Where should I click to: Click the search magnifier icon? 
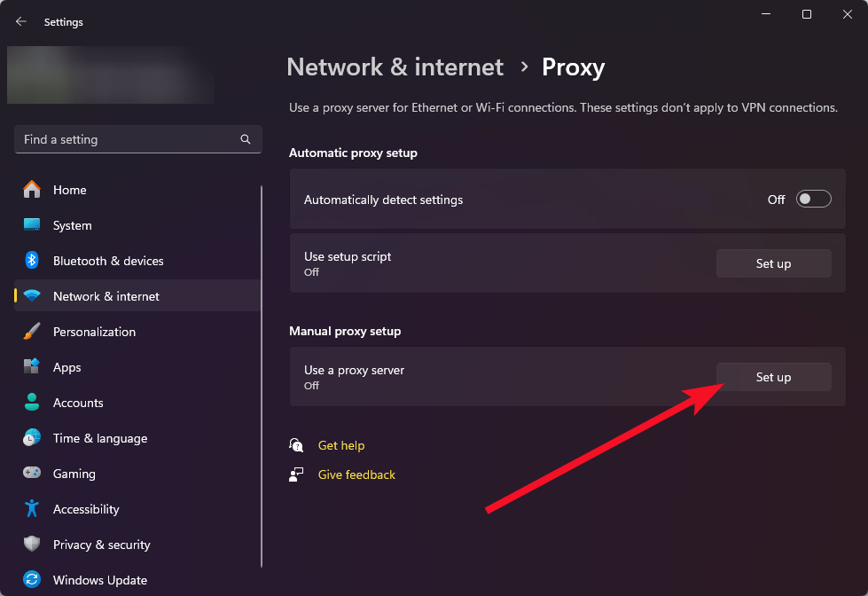point(246,139)
